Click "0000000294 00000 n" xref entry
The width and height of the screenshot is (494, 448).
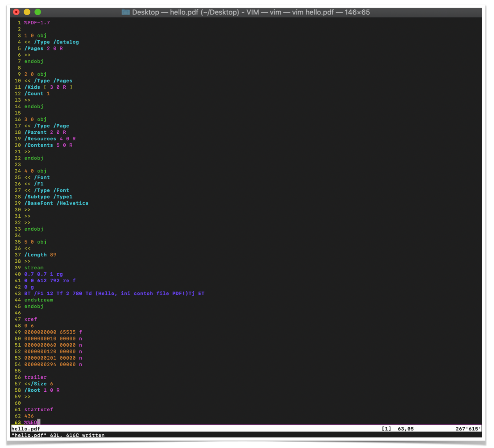click(53, 365)
